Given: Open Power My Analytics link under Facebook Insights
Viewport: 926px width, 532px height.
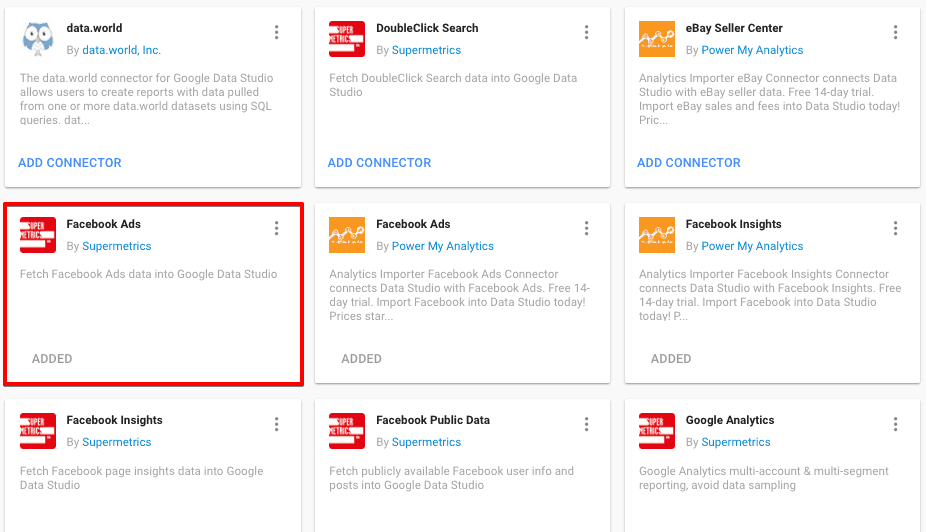Looking at the screenshot, I should 752,246.
